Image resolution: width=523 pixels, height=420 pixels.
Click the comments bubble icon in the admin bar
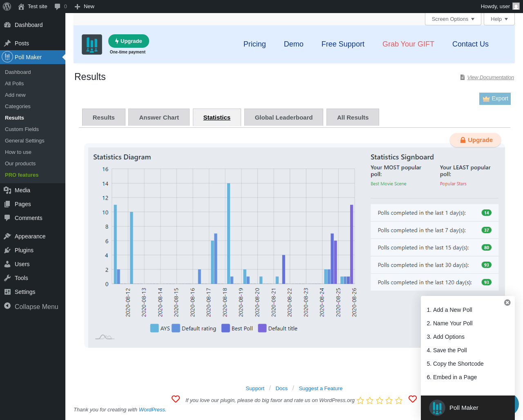pyautogui.click(x=58, y=7)
